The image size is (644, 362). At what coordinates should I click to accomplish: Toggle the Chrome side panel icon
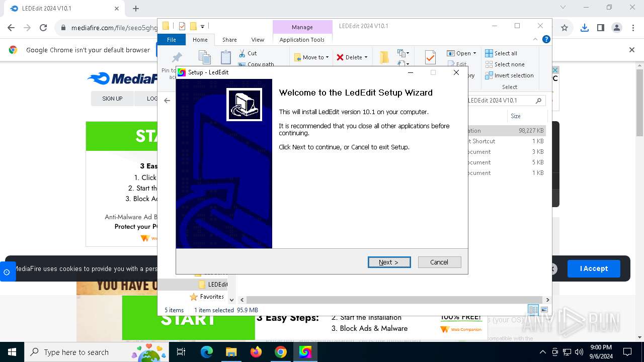(x=601, y=28)
